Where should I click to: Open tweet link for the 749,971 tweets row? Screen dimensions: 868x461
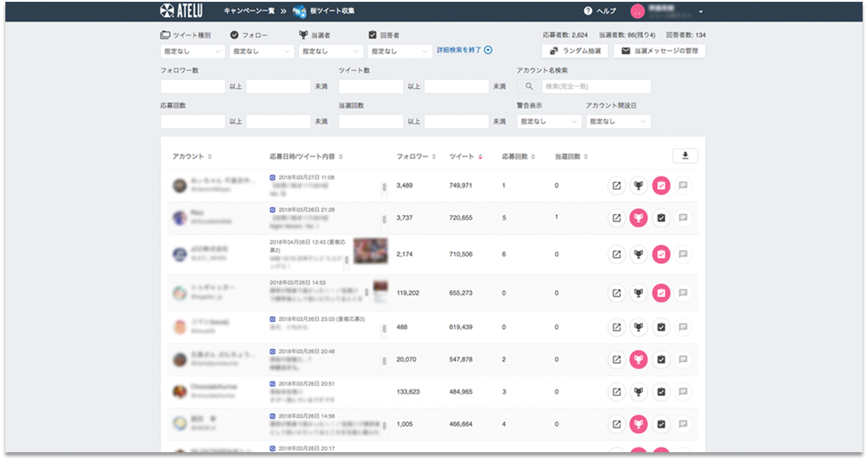(x=616, y=186)
